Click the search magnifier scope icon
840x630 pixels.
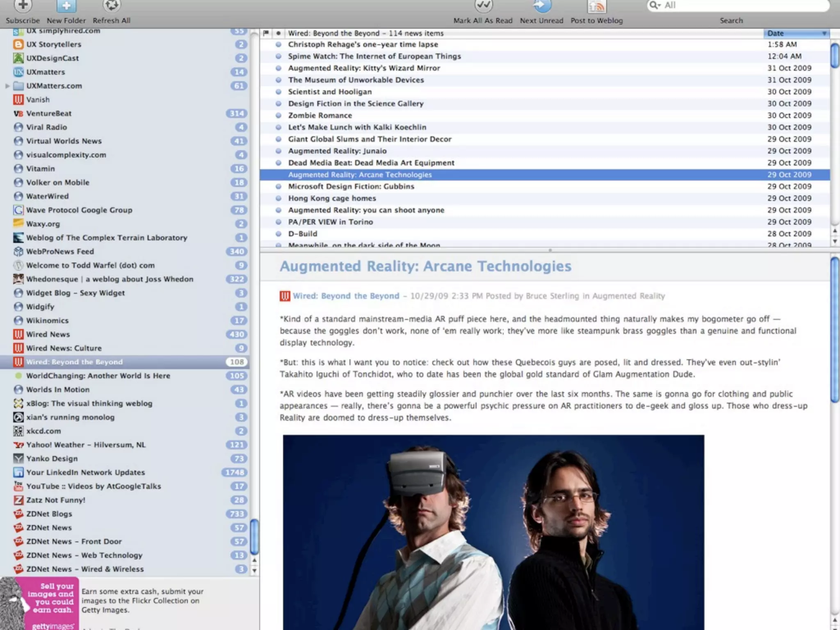point(655,5)
